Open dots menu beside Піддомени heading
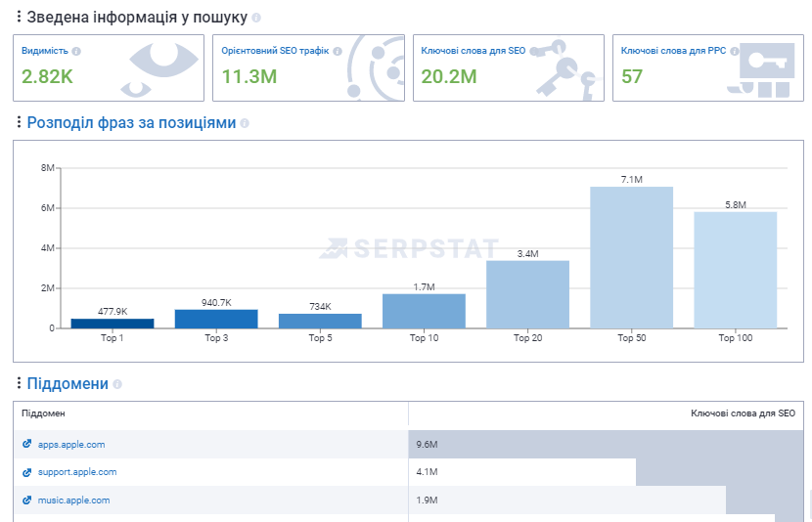Viewport: 812px width, 522px height. point(20,384)
